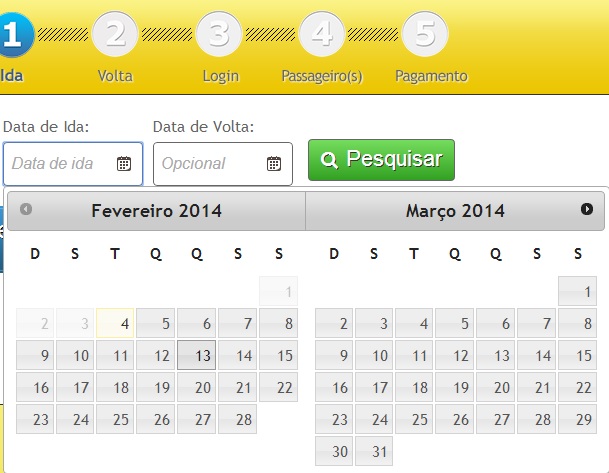609x473 pixels.
Task: Click step 4 Passageiro(s) circle
Action: (x=321, y=34)
